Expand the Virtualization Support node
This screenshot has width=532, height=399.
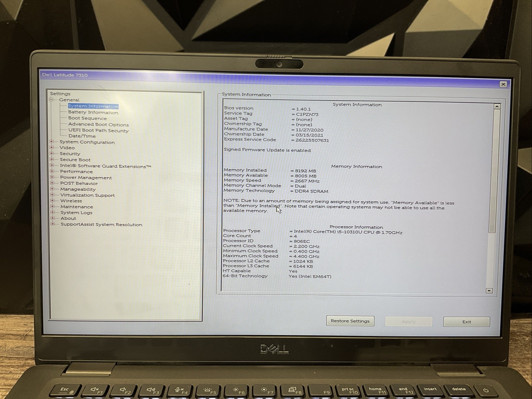click(x=52, y=195)
